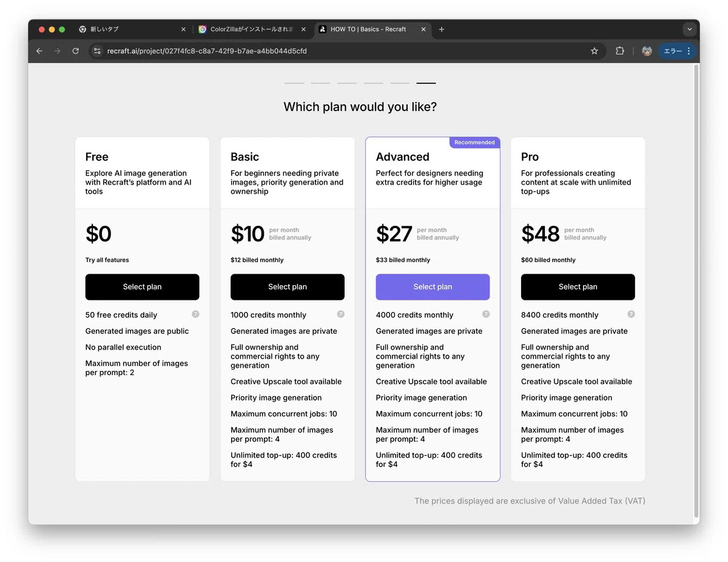Select the Advanced plan purple button
This screenshot has width=728, height=562.
(x=433, y=287)
